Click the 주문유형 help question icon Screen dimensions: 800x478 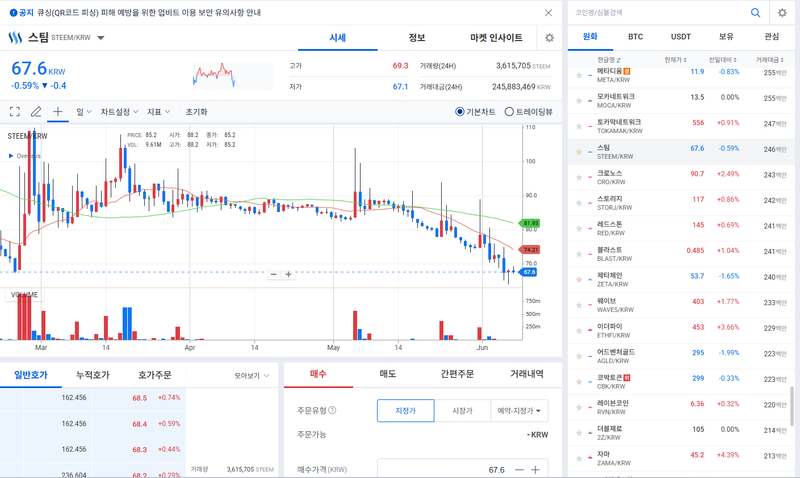[x=332, y=410]
